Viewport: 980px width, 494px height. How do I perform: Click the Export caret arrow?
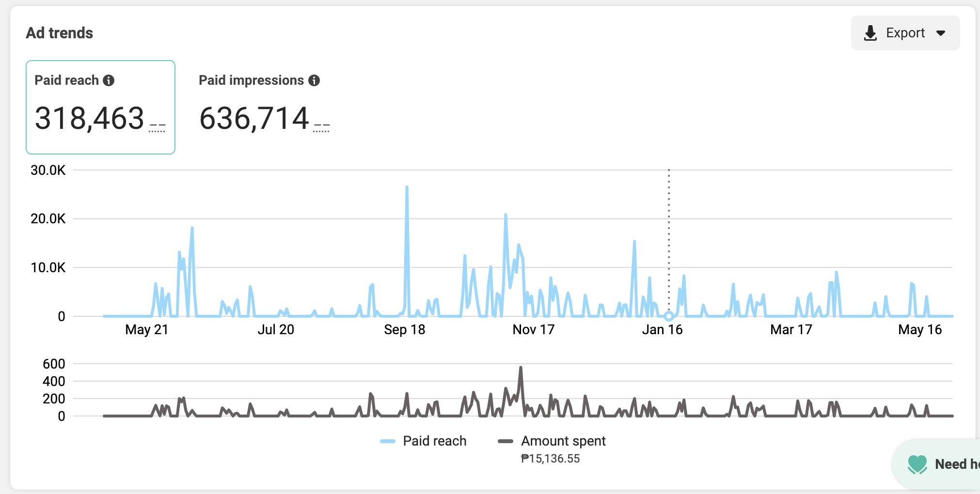[x=941, y=33]
